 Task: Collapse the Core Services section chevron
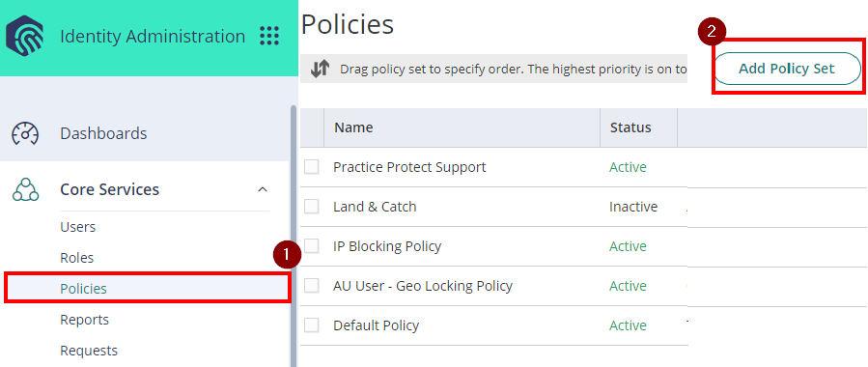263,189
